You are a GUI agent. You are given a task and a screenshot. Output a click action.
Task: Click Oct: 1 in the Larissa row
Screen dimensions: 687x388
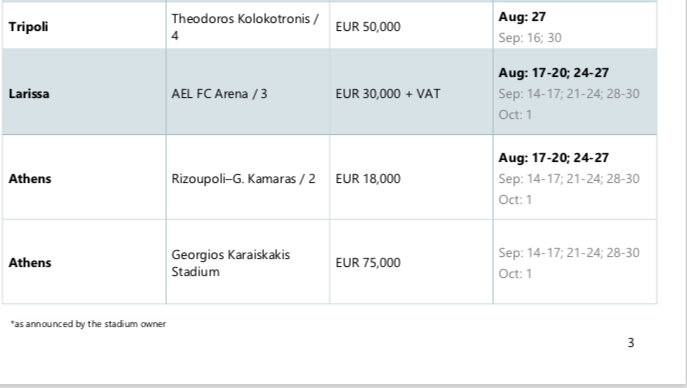(515, 115)
